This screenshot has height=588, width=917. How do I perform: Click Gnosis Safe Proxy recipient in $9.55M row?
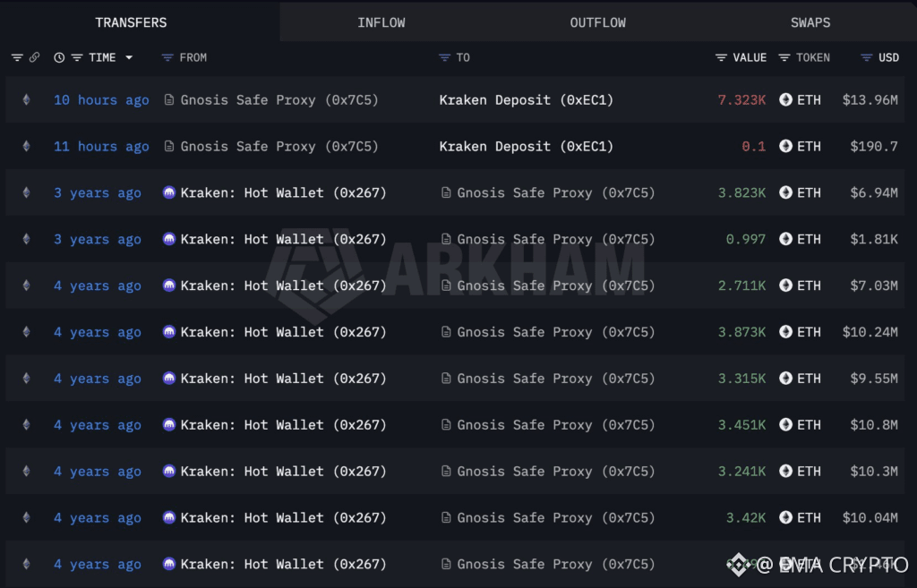[x=555, y=379]
